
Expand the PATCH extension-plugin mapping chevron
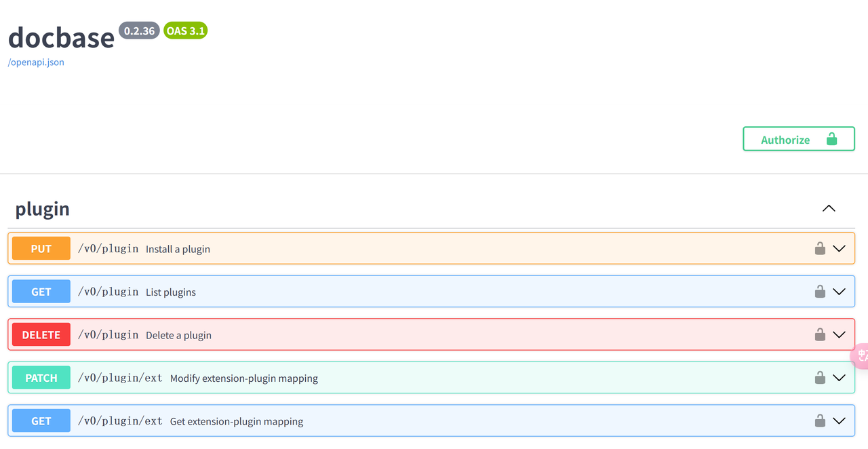[839, 378]
